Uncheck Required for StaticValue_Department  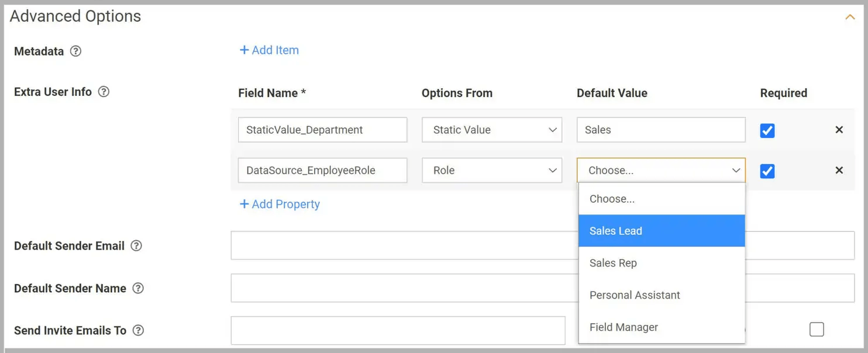(767, 130)
